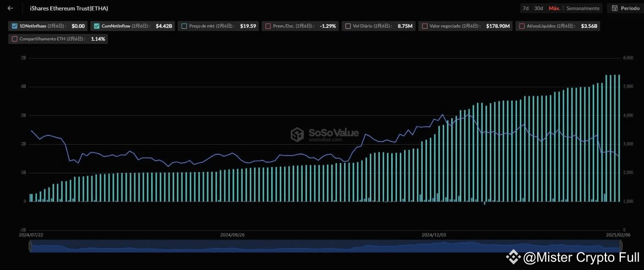Screen dimensions: 644x270
Task: Click the last cumulative inflow bar
Action: (x=619, y=138)
